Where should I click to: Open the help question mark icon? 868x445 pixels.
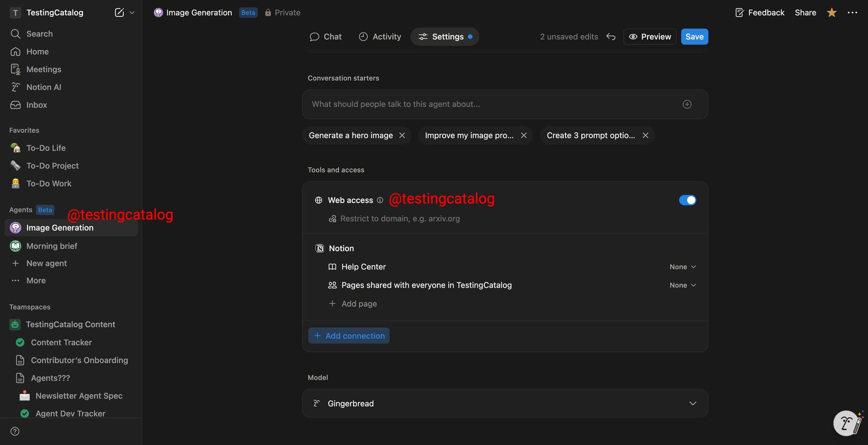click(15, 431)
